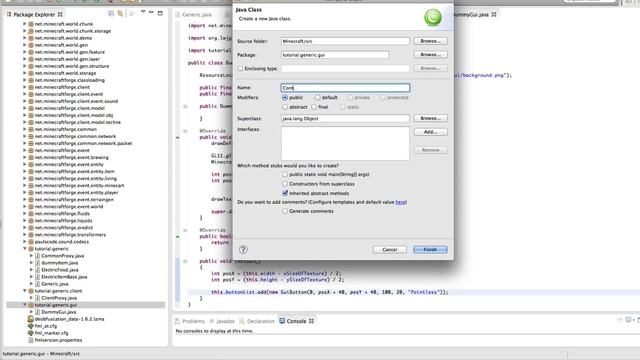Collapse the tutorial.generic.client package

tap(24, 291)
